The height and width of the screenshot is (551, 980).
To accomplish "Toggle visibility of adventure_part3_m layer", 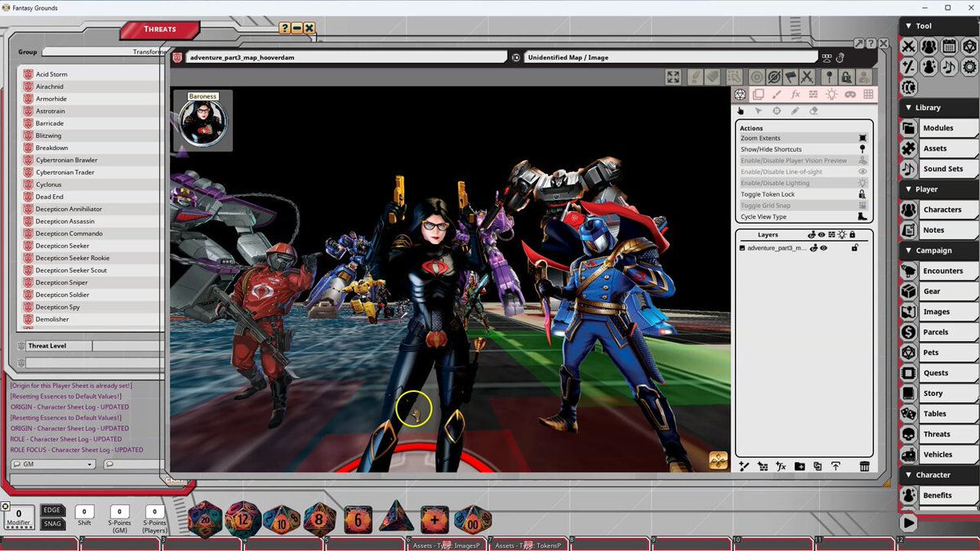I will 823,247.
